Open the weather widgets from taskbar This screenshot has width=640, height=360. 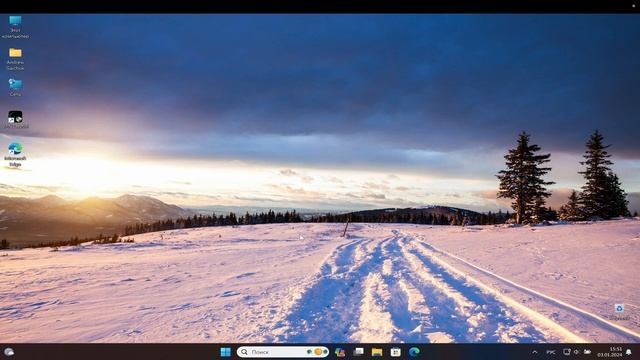(x=9, y=352)
